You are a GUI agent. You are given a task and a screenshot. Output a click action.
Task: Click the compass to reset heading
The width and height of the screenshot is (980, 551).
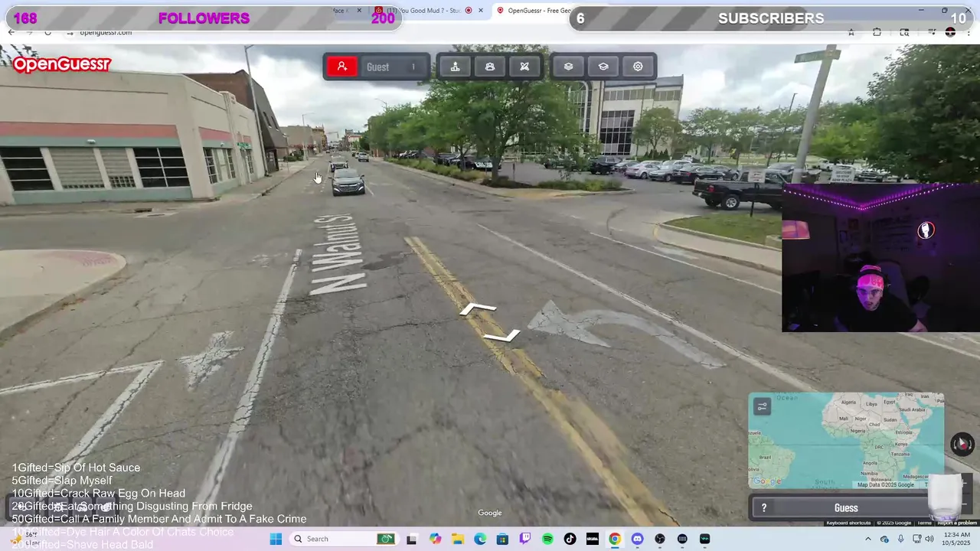pyautogui.click(x=962, y=444)
